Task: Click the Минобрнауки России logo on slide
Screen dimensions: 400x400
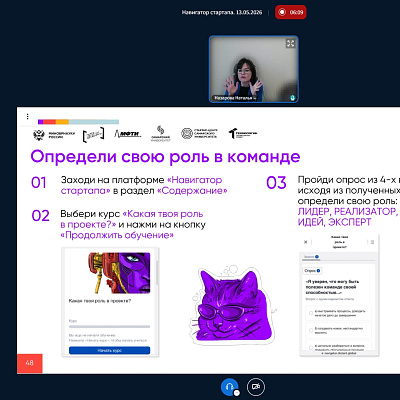Action: [x=54, y=135]
